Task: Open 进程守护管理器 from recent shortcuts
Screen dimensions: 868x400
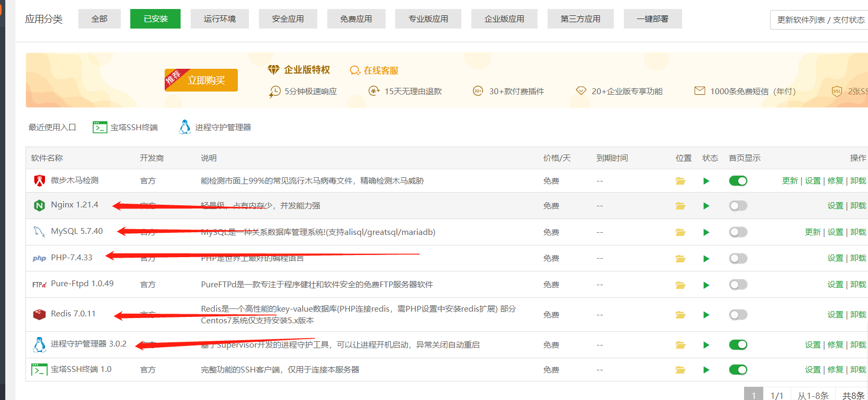Action: pyautogui.click(x=215, y=127)
